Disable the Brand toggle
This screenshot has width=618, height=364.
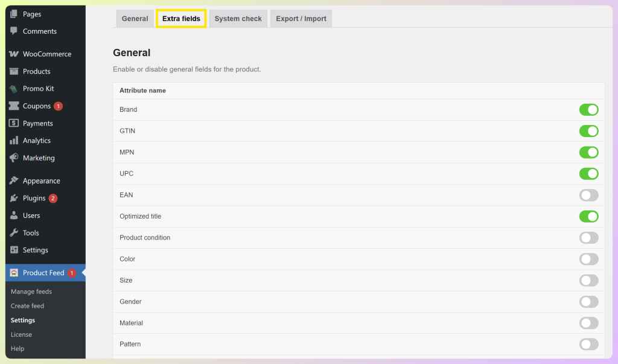588,109
